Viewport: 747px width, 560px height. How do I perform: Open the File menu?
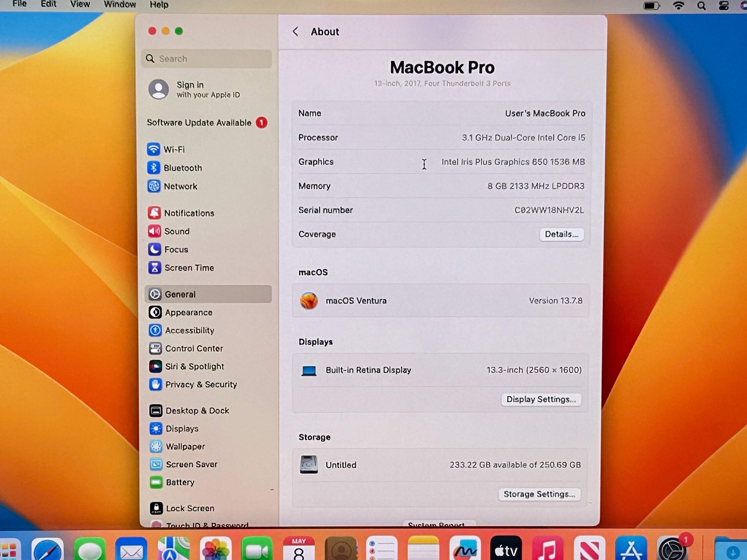pos(19,4)
